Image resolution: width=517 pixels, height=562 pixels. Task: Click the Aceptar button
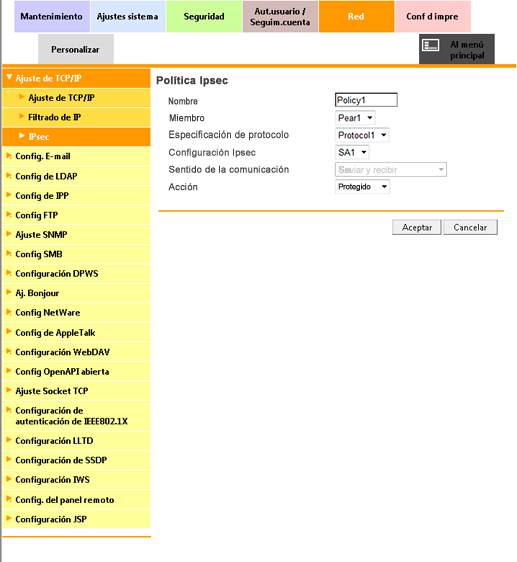[417, 227]
